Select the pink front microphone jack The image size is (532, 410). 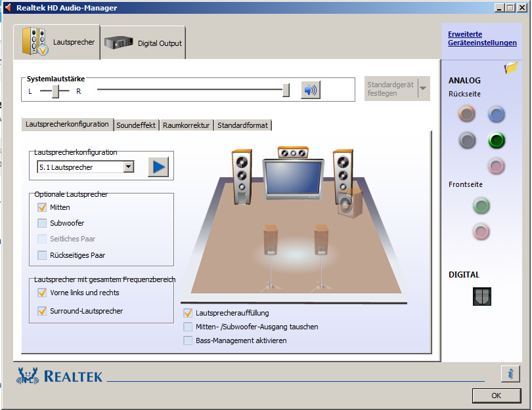coord(481,231)
